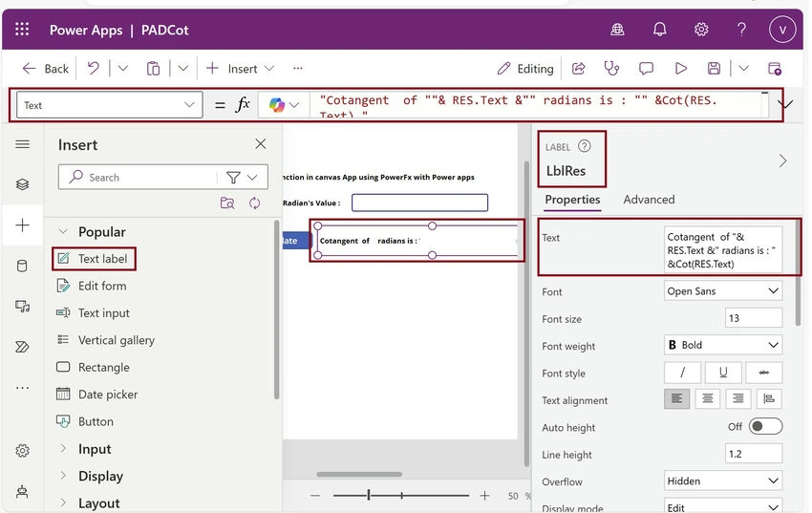The height and width of the screenshot is (513, 812).
Task: Open the Font weight dropdown showing Bold
Action: 723,345
